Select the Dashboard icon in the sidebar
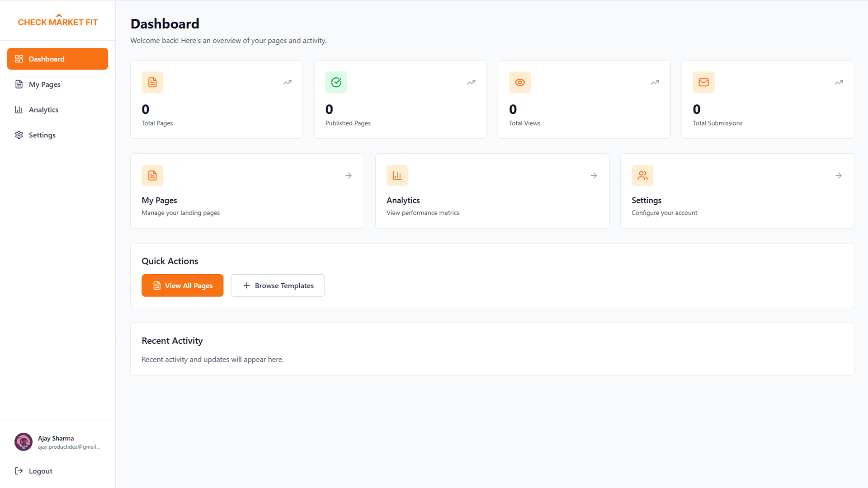 [x=19, y=59]
